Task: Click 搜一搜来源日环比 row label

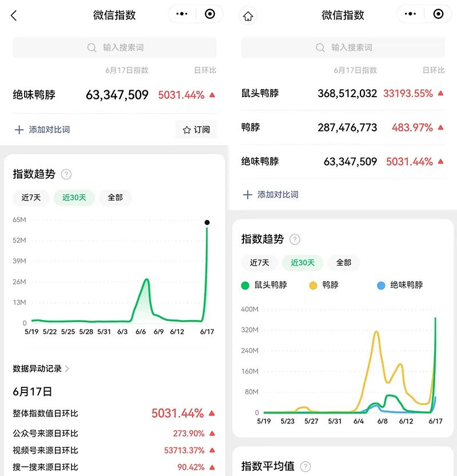Action: (x=46, y=467)
